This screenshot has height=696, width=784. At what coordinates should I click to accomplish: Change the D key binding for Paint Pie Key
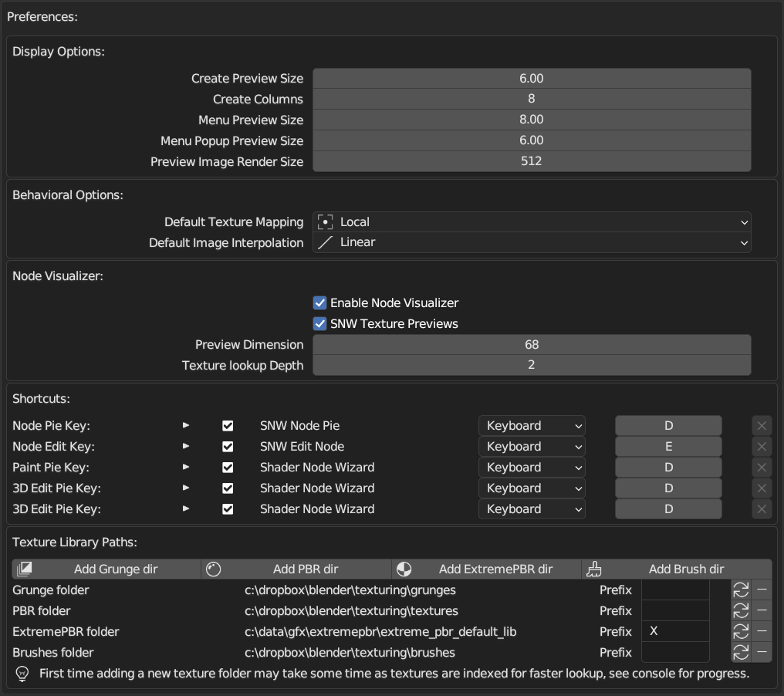pyautogui.click(x=668, y=468)
